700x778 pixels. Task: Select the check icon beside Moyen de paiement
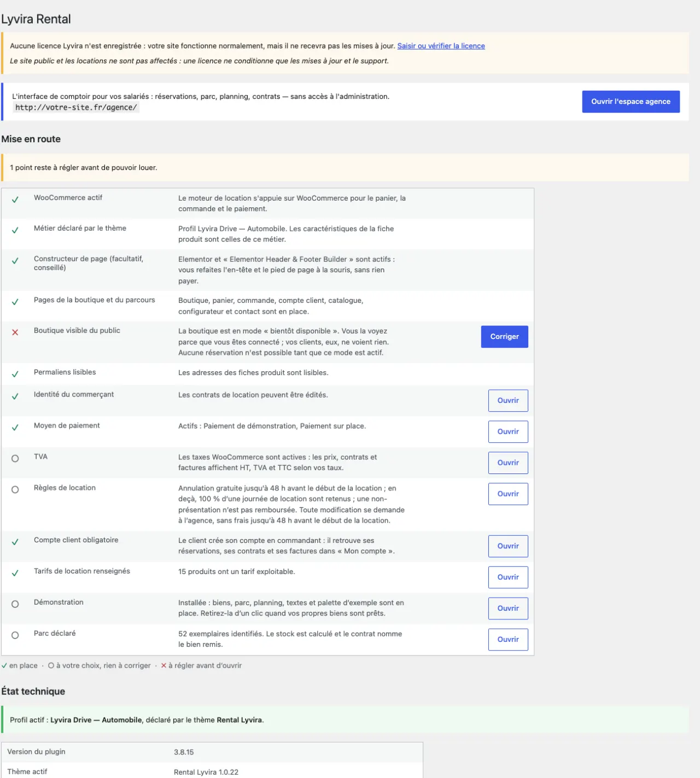[15, 428]
